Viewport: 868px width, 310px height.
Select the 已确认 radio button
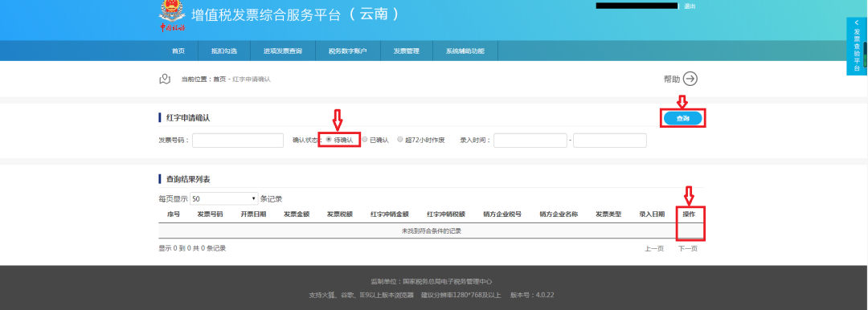[365, 140]
